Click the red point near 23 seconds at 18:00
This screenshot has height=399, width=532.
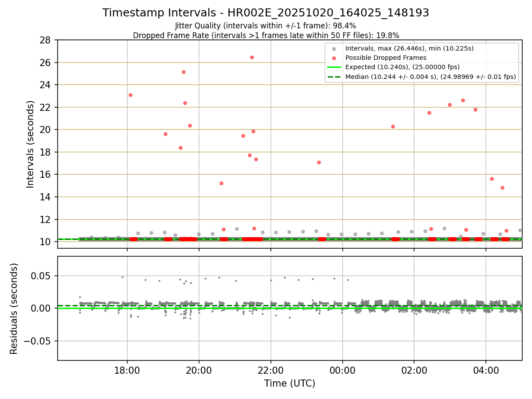pyautogui.click(x=130, y=95)
